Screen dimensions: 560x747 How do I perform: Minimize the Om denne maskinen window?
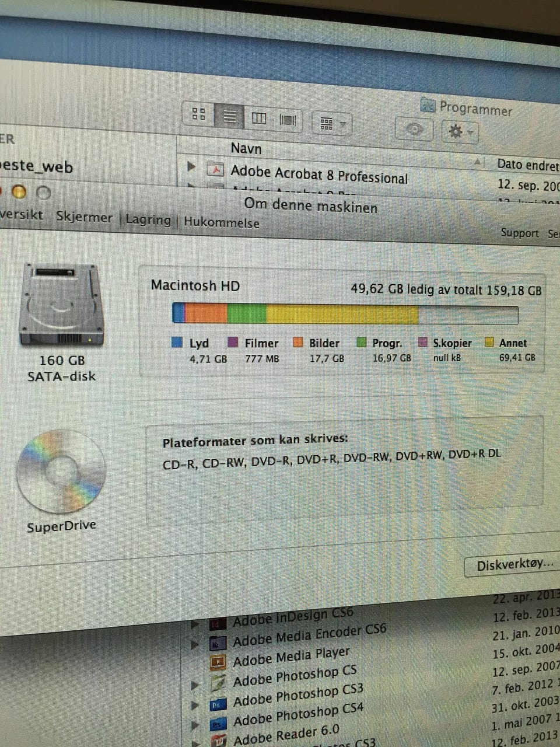tap(19, 191)
